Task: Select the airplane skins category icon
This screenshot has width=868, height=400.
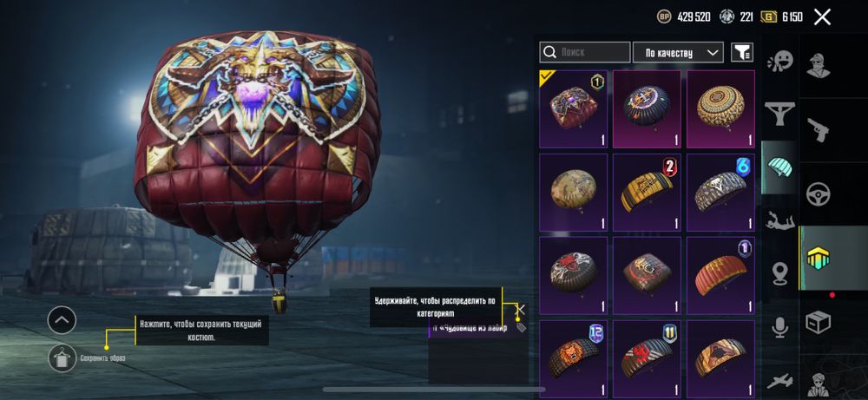Action: pos(780,380)
